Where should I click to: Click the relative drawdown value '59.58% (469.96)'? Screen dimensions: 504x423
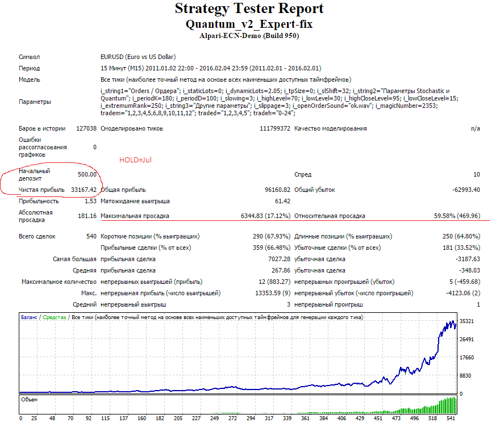[x=457, y=216]
